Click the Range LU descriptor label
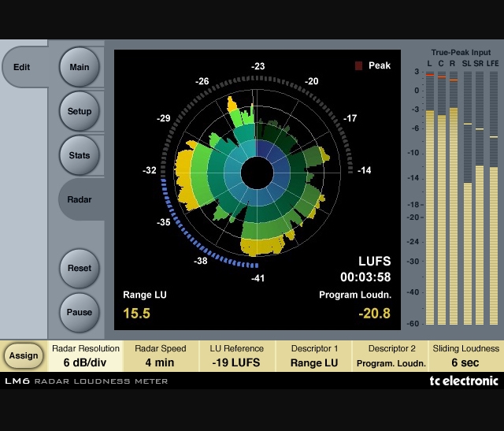This screenshot has width=504, height=431. coord(145,295)
